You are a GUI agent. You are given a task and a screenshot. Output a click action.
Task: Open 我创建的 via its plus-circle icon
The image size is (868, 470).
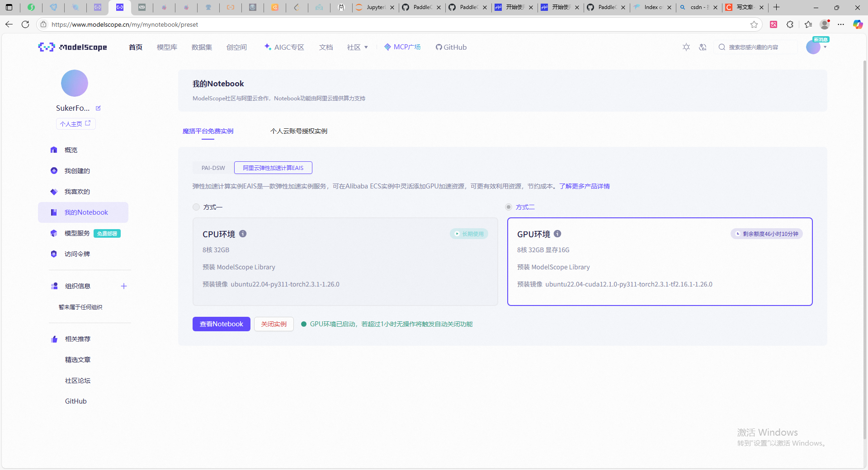[x=54, y=170]
